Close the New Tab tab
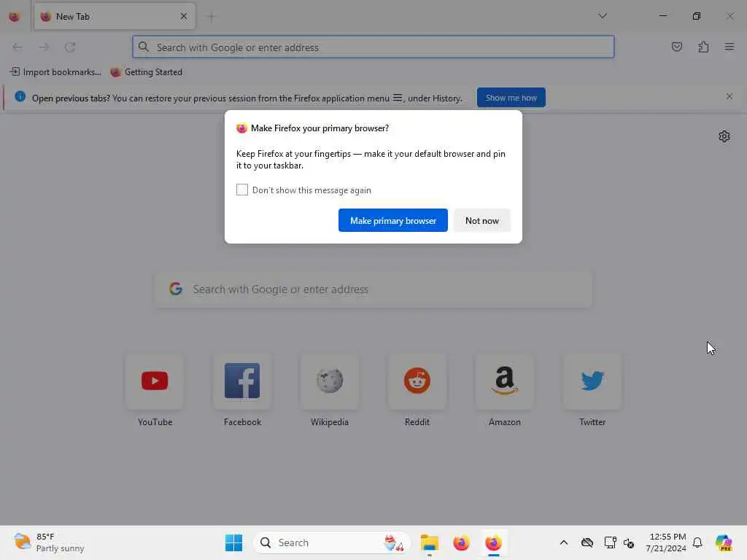 tap(184, 17)
